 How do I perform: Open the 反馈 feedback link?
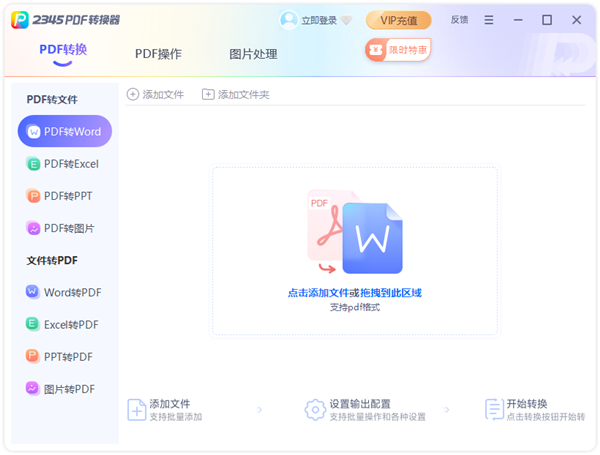(x=459, y=20)
